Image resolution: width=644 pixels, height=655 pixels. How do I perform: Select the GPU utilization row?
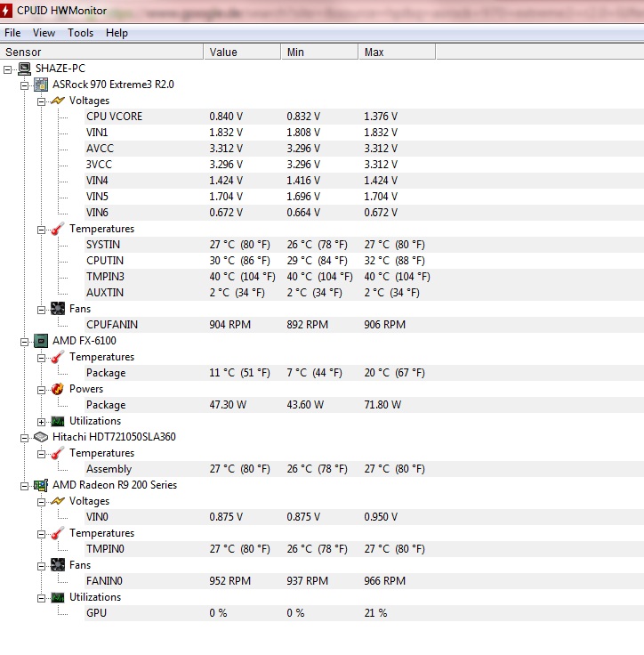(x=364, y=613)
